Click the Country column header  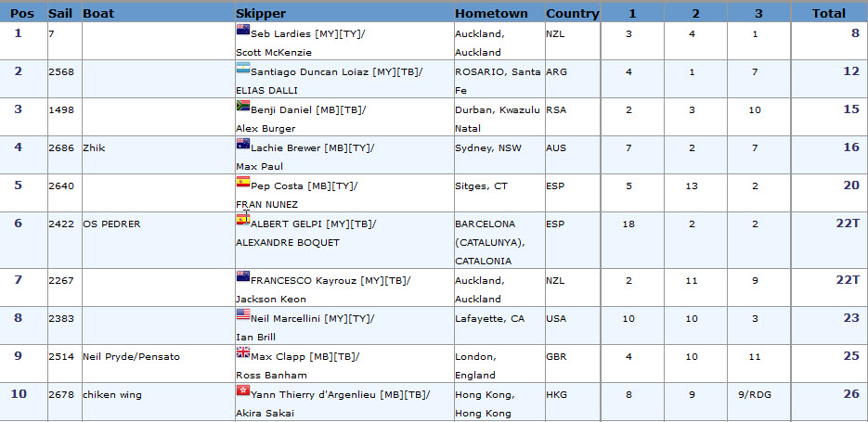point(573,13)
